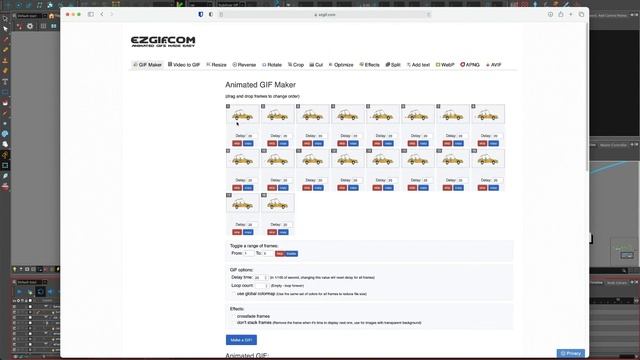This screenshot has width=640, height=360.
Task: Click the red skip button under frame 5
Action: pos(377,144)
